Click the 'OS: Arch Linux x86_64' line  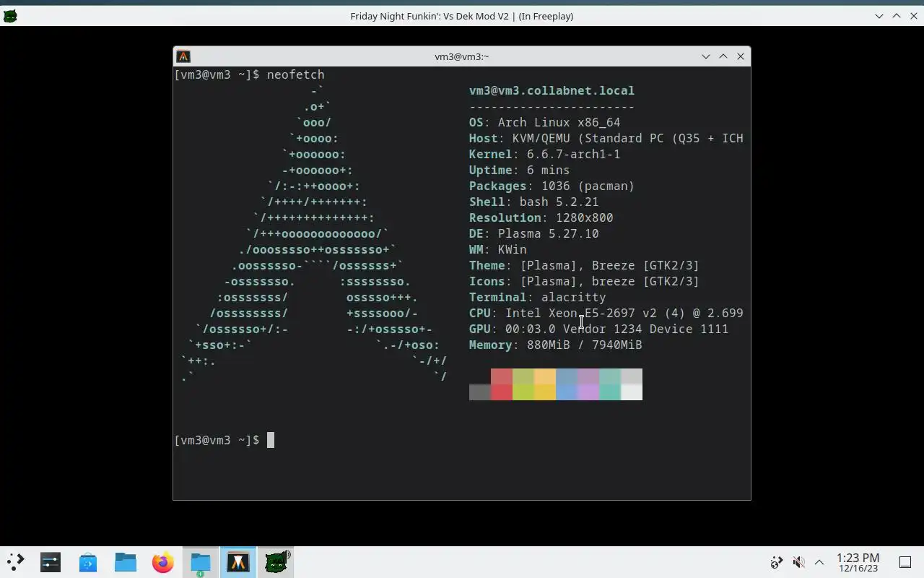544,122
